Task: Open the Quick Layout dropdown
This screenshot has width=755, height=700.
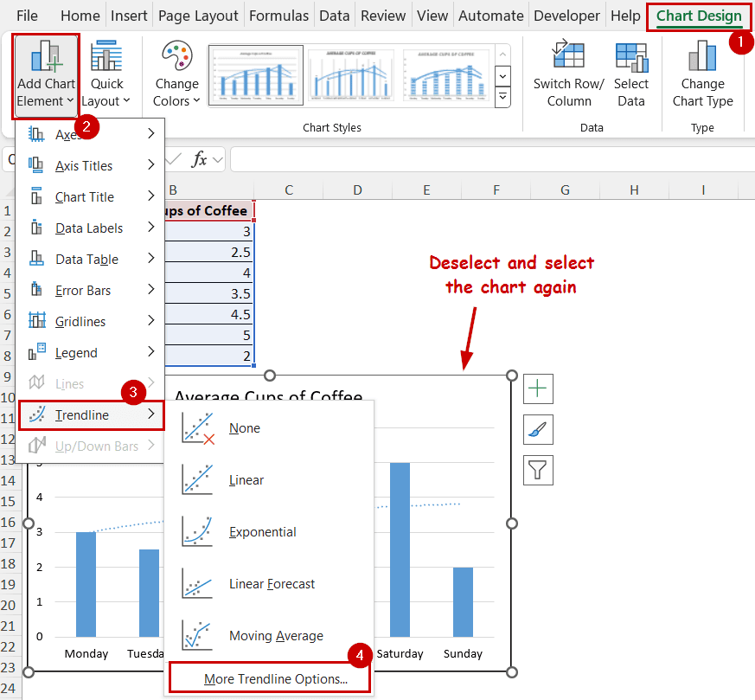Action: click(106, 75)
